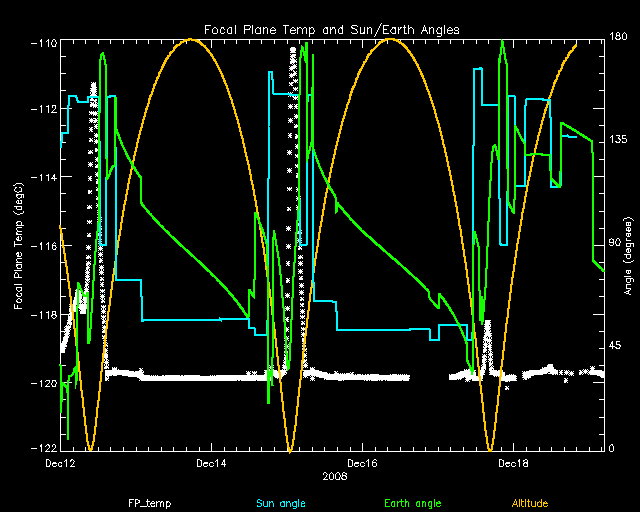The width and height of the screenshot is (640, 512).
Task: Click the -118 temperature tick label
Action: tap(42, 315)
